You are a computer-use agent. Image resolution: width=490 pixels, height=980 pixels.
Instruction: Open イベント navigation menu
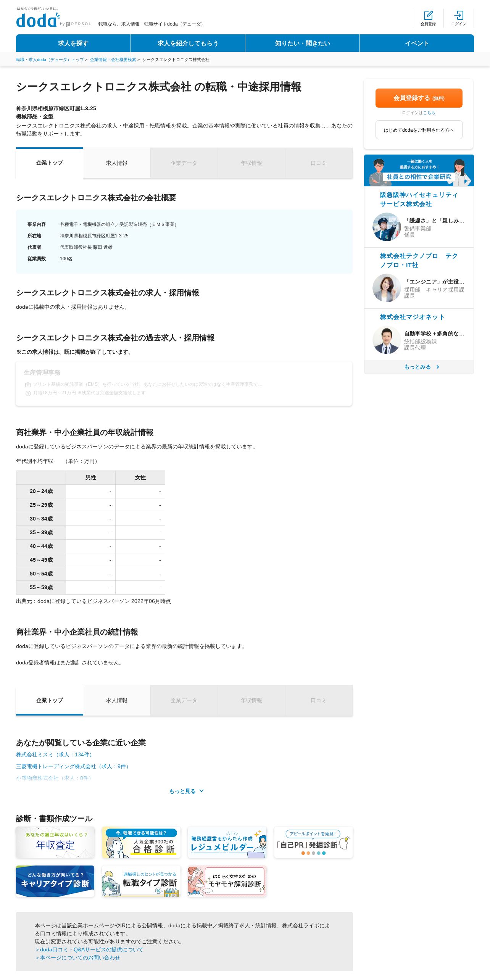(x=417, y=43)
